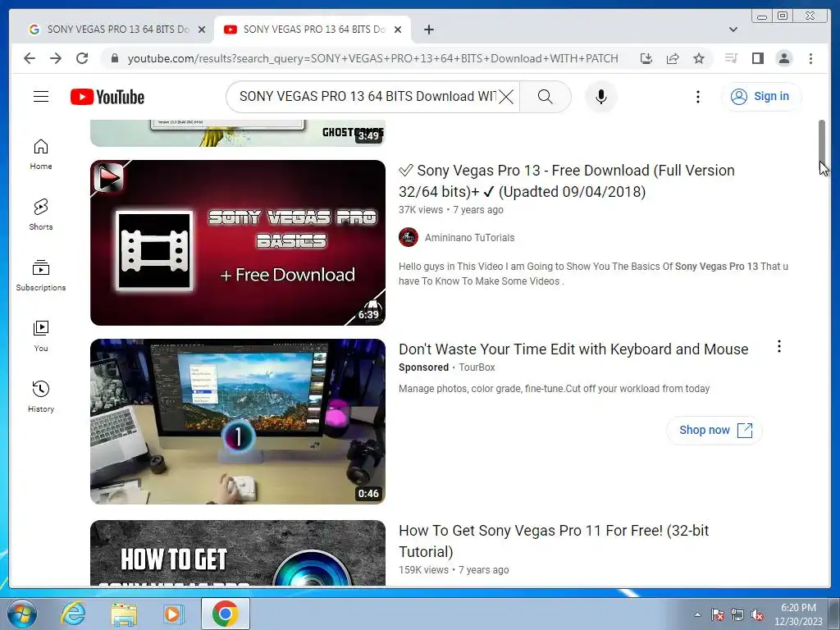Screen dimensions: 840x630
Task: Open the network tray icon
Action: pyautogui.click(x=737, y=614)
